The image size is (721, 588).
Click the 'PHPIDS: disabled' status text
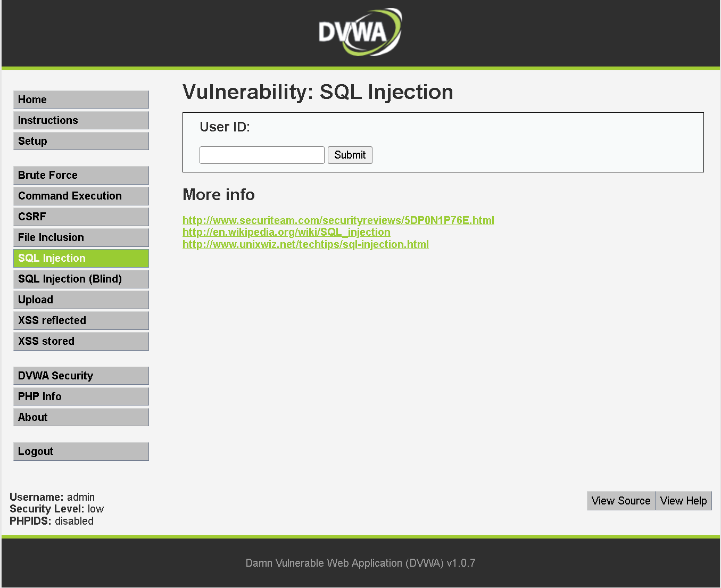coord(52,521)
